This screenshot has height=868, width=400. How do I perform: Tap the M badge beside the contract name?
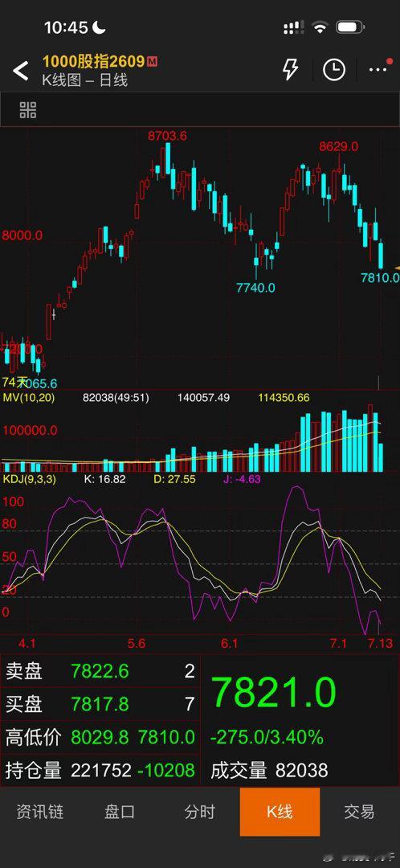tap(152, 61)
